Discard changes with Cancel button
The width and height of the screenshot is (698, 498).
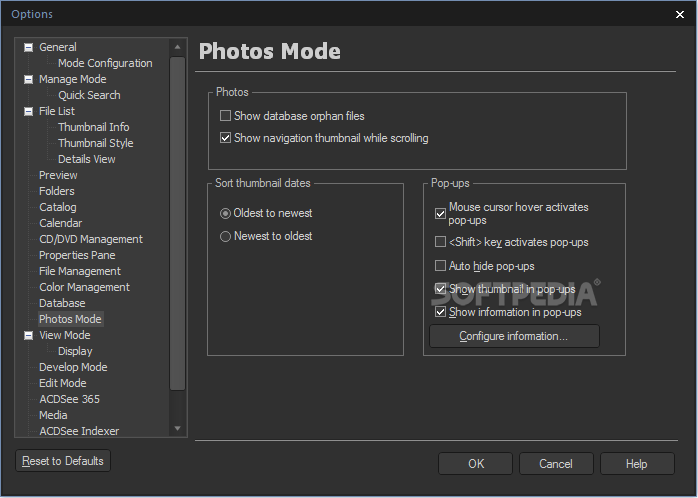coord(556,464)
